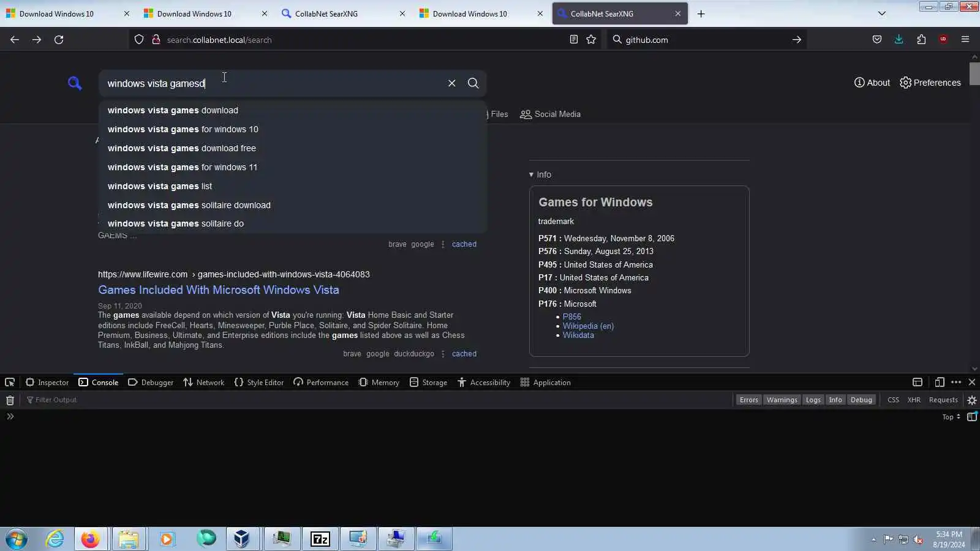Open Performance tab
980x551 pixels.
(321, 383)
